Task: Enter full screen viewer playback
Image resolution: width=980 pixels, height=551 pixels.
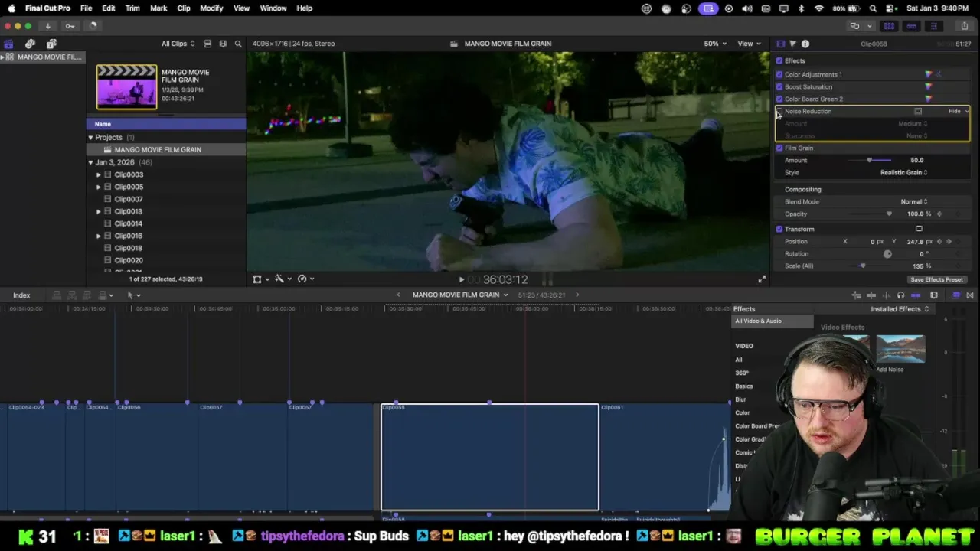Action: (762, 279)
